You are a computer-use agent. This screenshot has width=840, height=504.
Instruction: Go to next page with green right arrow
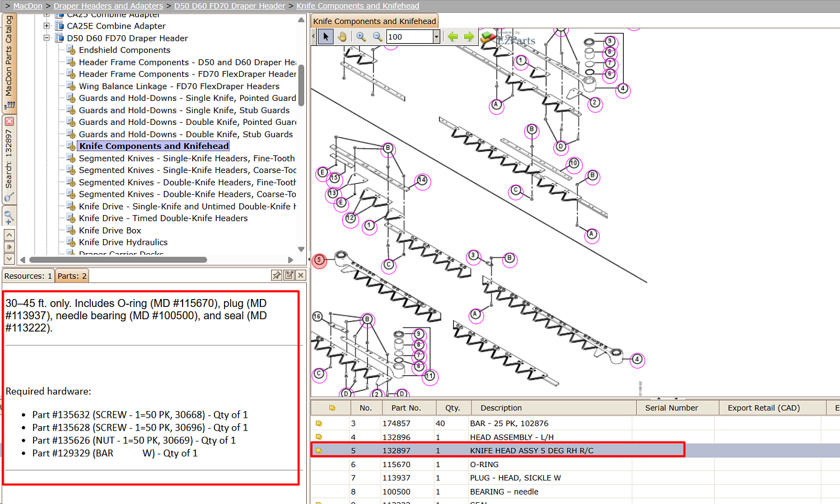pyautogui.click(x=469, y=37)
